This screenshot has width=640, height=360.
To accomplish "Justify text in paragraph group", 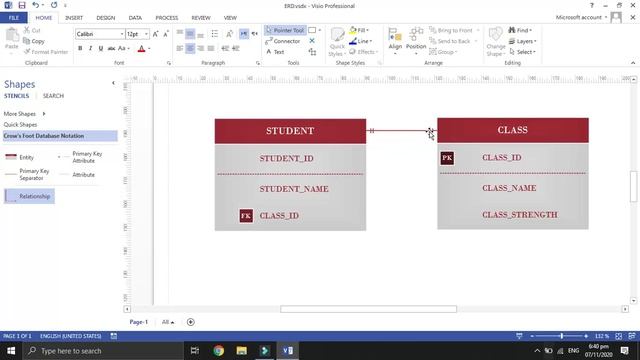I will tap(211, 48).
